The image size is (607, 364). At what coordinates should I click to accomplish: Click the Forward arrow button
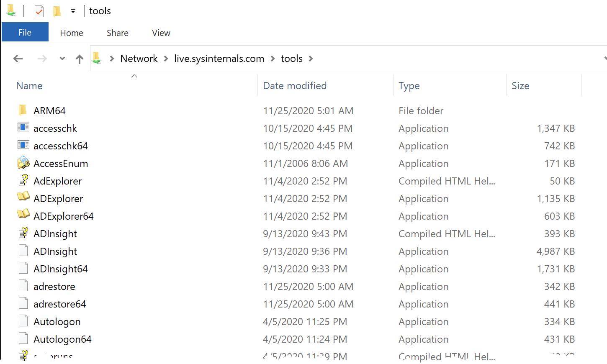[x=42, y=59]
